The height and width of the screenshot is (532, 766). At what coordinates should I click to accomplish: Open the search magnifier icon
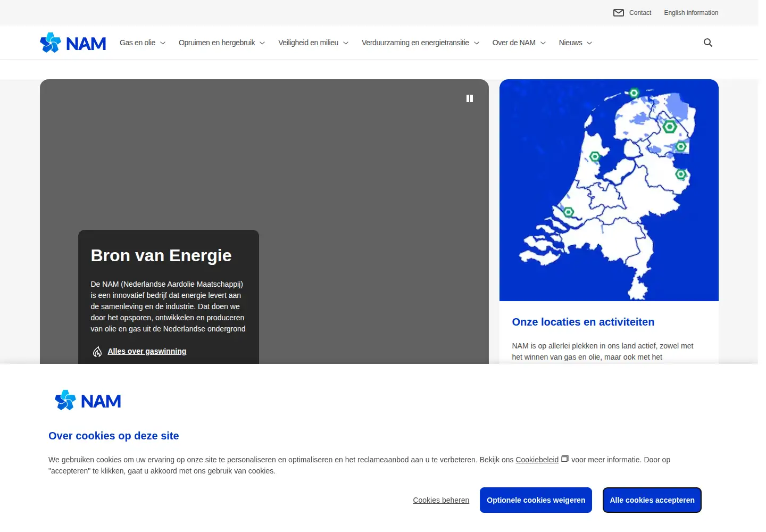[708, 43]
